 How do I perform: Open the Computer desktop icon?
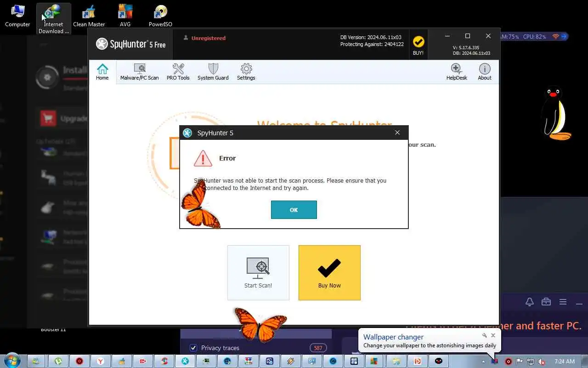(17, 16)
